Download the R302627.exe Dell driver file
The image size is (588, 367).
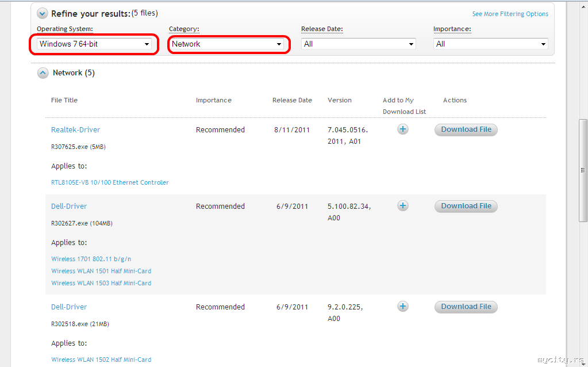466,206
